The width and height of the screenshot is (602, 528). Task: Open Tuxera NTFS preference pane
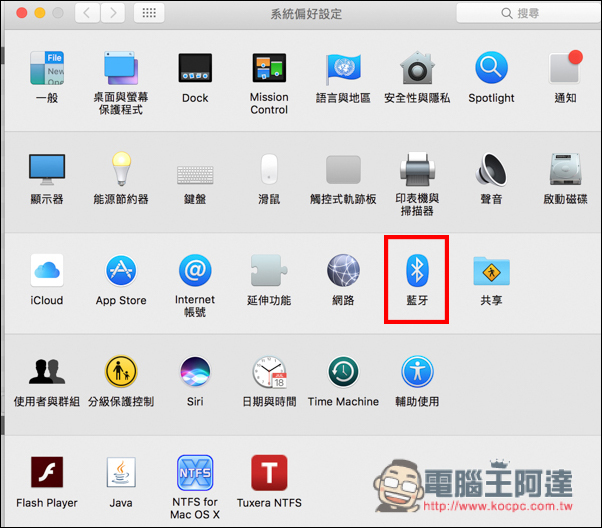[x=269, y=473]
